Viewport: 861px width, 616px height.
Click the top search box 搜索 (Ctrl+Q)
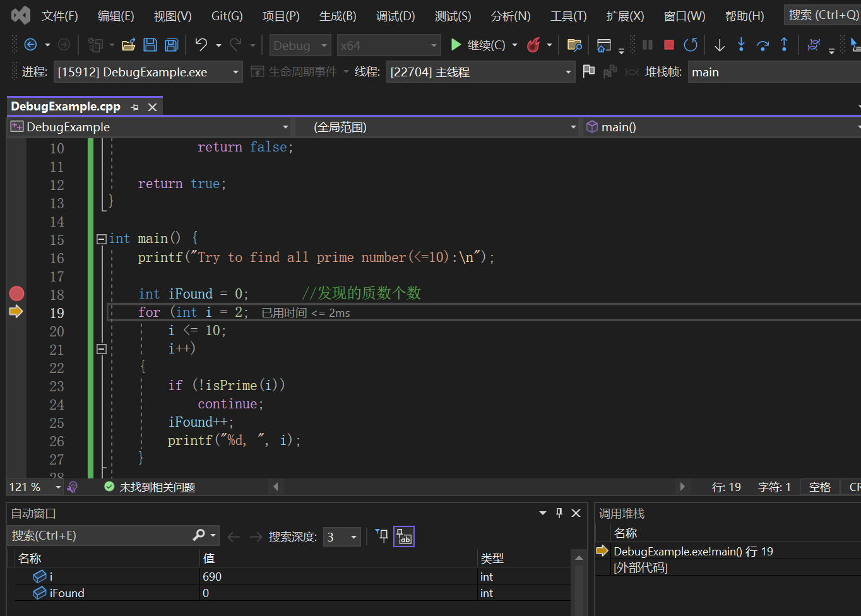click(823, 15)
